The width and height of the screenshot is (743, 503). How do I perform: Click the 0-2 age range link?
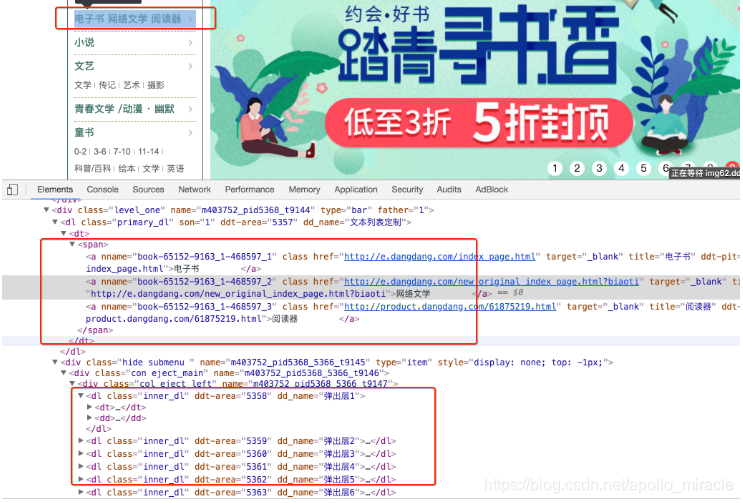tap(80, 152)
